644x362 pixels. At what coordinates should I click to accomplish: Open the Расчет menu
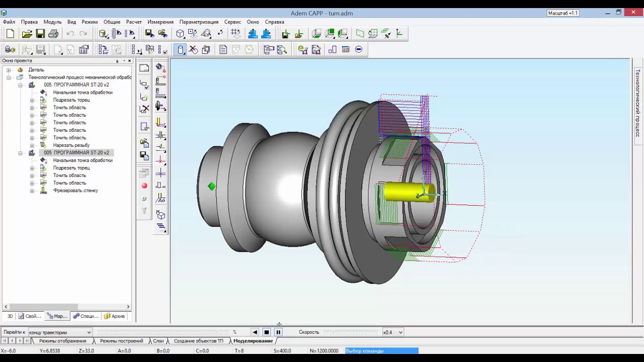(134, 22)
